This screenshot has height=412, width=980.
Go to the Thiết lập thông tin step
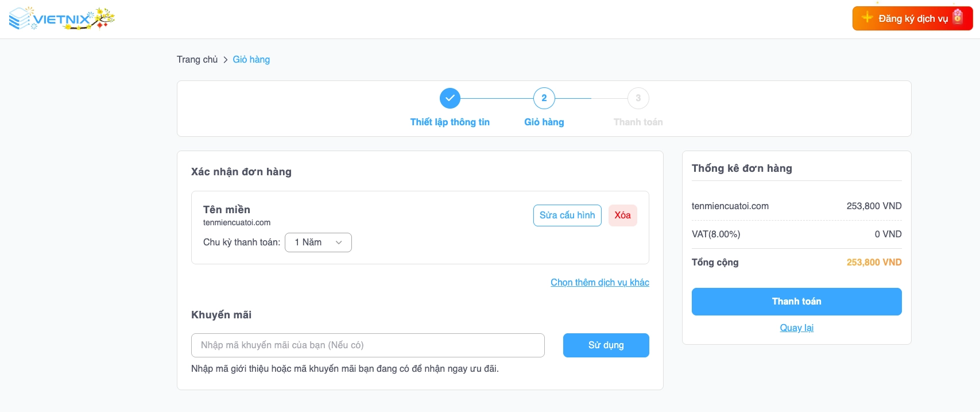coord(450,122)
